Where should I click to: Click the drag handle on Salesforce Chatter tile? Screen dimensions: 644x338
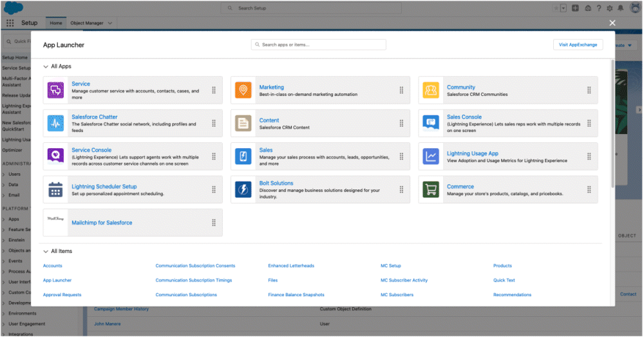pyautogui.click(x=214, y=123)
